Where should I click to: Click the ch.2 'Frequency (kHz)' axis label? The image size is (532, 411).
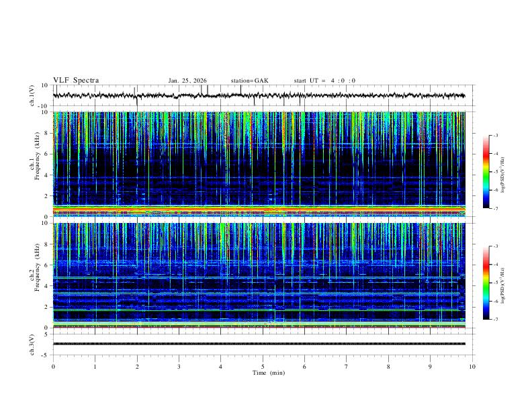(x=38, y=267)
